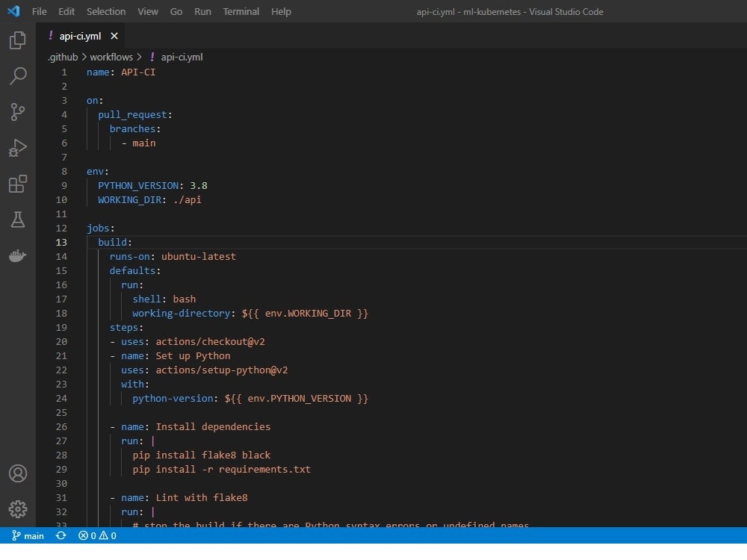Open the Accounts icon in activity bar
Image resolution: width=747 pixels, height=560 pixels.
tap(18, 473)
